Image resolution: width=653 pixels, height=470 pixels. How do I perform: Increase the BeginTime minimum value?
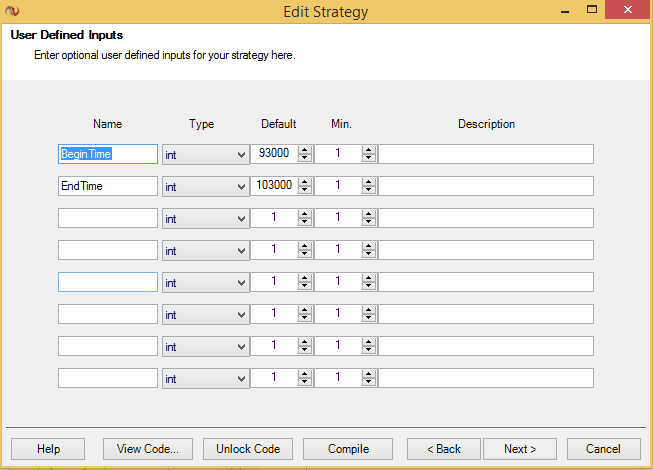(369, 150)
